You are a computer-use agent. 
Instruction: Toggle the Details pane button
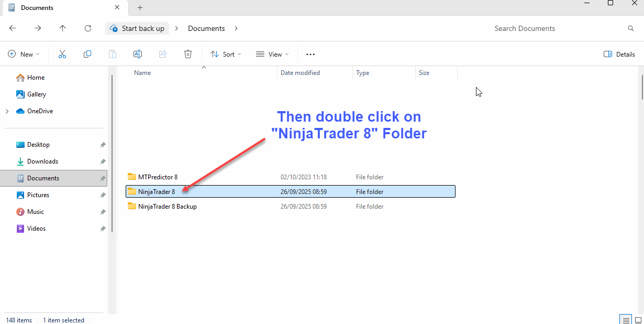tap(619, 54)
